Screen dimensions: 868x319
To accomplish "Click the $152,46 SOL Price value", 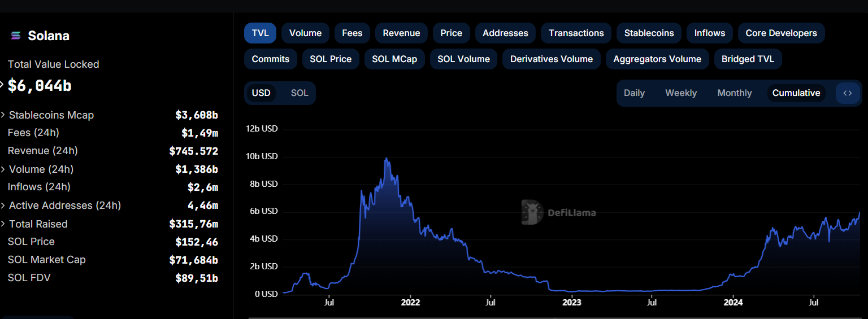I will [197, 242].
